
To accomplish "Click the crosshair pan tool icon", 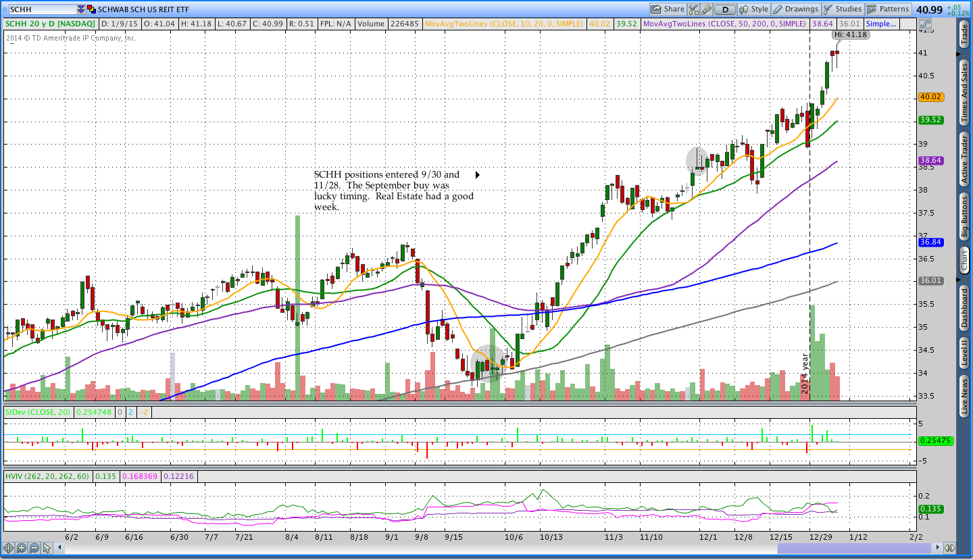I will 9,548.
